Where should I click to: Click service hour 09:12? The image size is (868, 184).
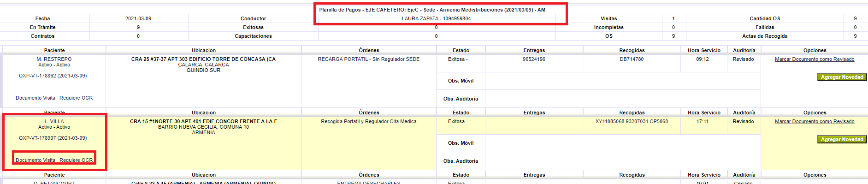point(703,59)
